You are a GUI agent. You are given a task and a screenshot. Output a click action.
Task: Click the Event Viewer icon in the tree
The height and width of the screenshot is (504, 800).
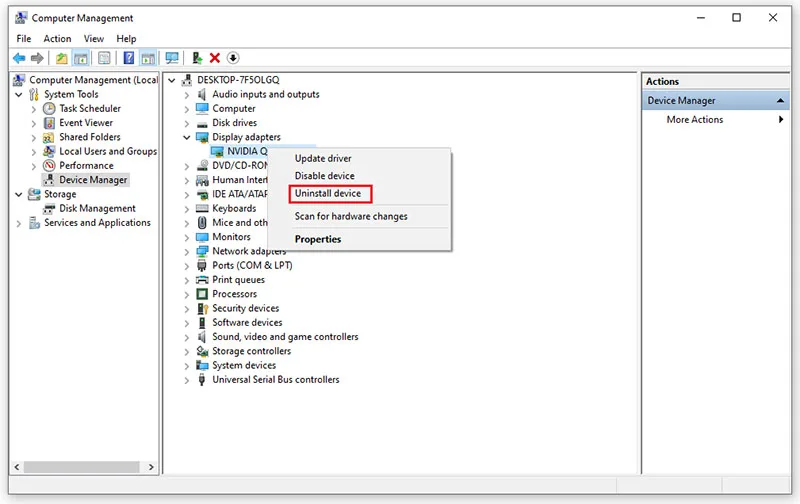[x=49, y=123]
